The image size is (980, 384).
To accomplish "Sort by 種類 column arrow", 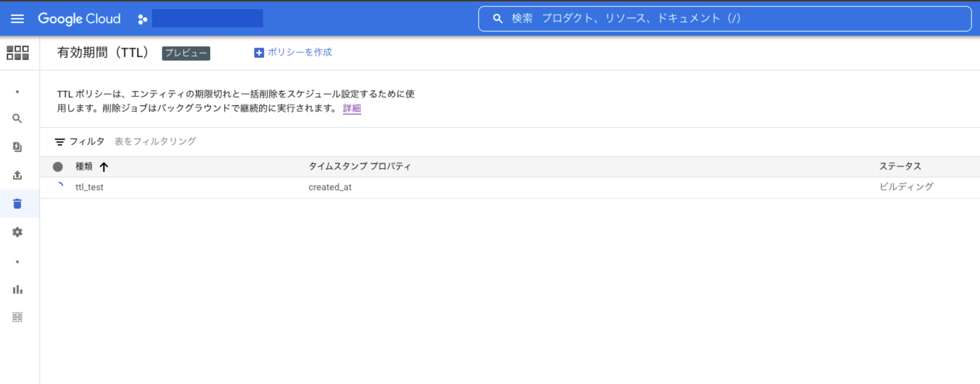I will pyautogui.click(x=104, y=166).
